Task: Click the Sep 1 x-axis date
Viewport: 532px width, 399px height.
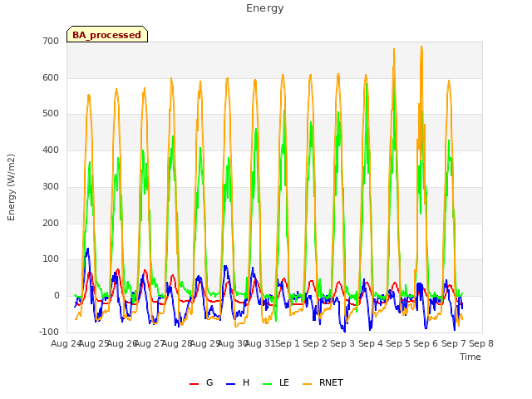Action: tap(288, 343)
